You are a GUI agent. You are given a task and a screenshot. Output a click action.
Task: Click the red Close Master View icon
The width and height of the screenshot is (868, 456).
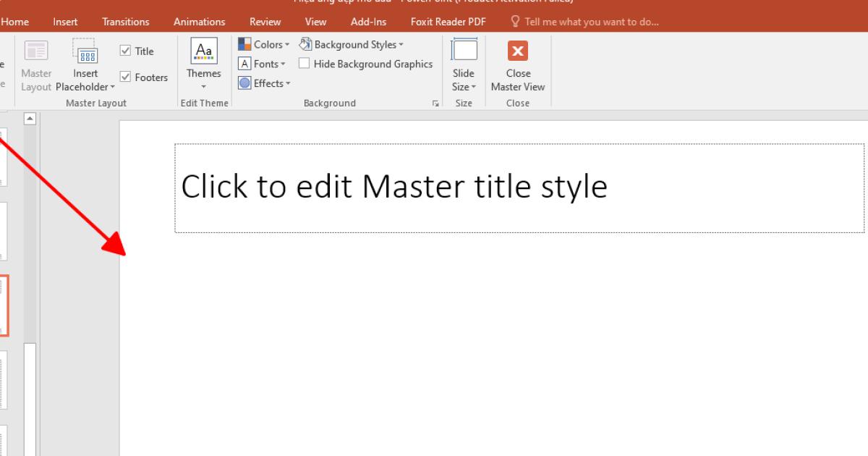(518, 51)
